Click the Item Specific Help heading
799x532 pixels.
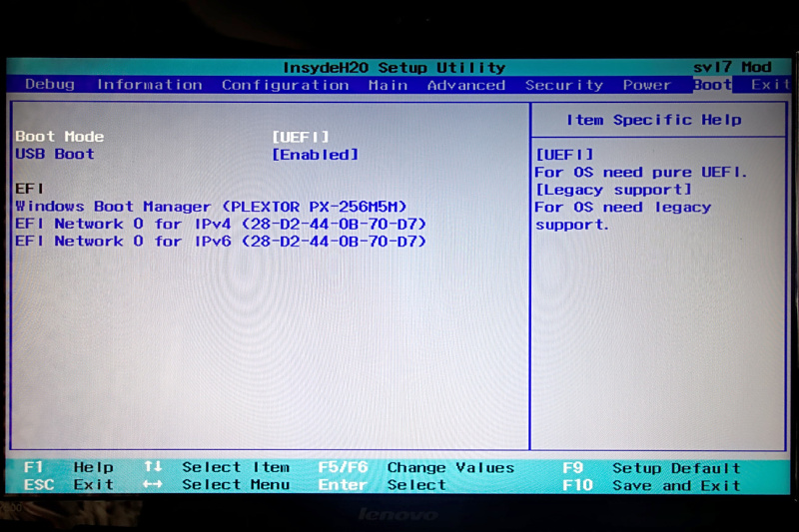[654, 120]
